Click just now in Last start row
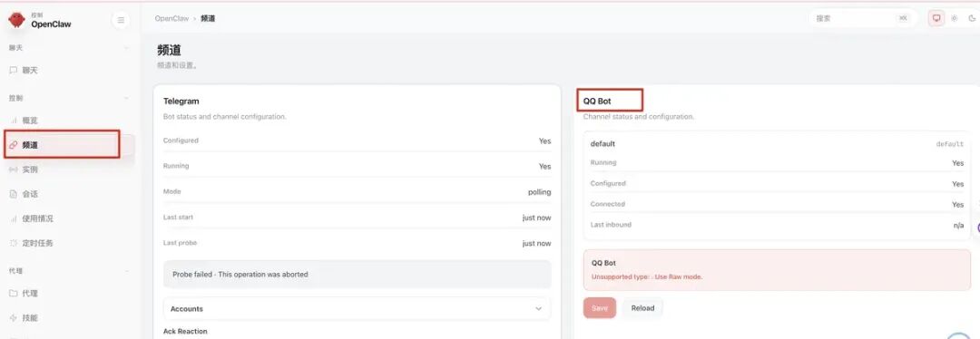This screenshot has width=980, height=339. 537,218
